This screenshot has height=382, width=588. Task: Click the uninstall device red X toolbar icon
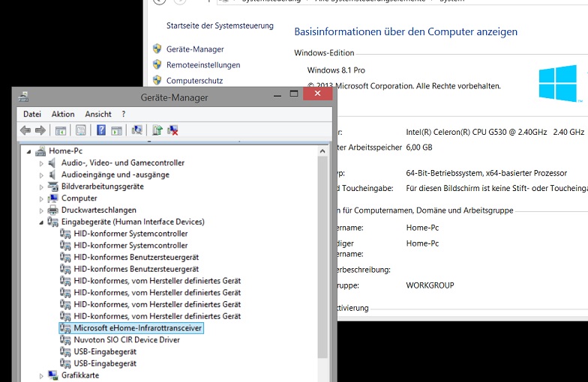click(172, 130)
